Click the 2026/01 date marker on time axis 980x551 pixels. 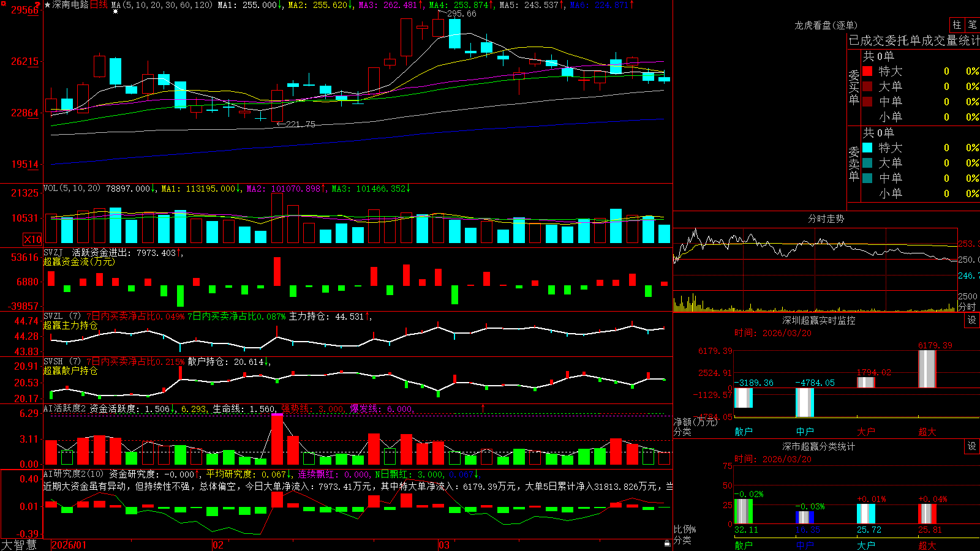click(69, 545)
